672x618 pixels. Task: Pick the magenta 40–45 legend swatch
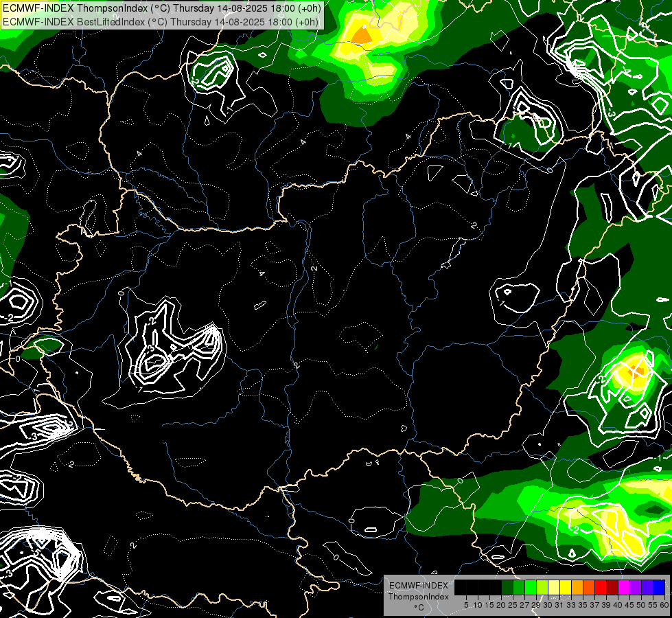click(x=624, y=587)
